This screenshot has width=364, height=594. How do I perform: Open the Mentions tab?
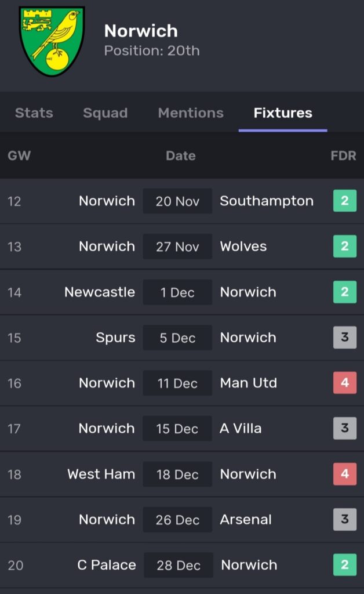point(191,113)
